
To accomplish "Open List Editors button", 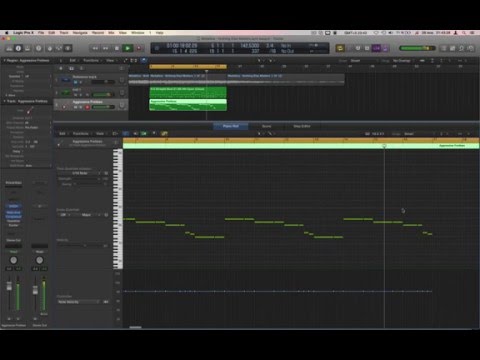I will click(444, 48).
